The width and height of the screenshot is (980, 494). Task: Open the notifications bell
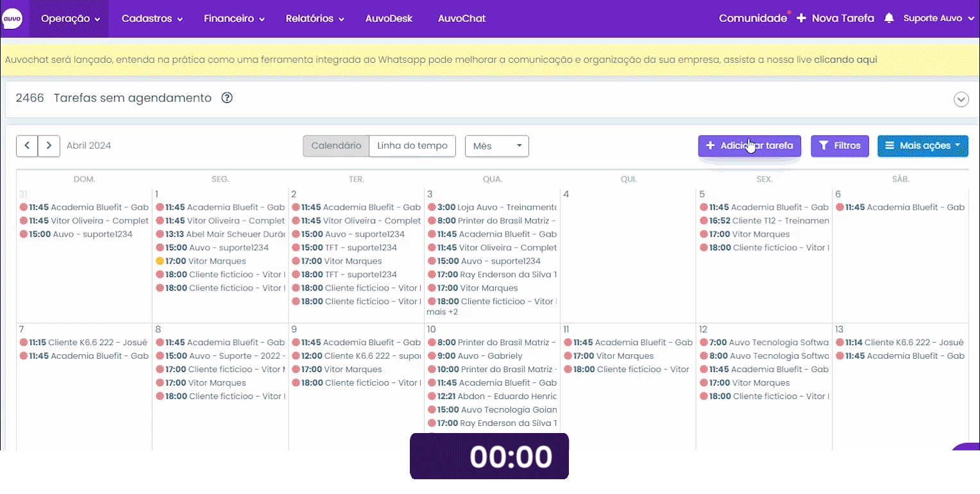pos(889,19)
